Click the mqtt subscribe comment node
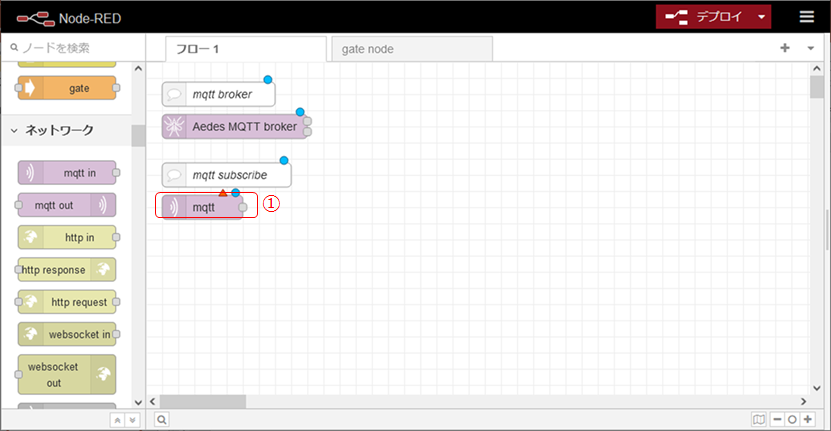Screen dimensions: 831x431 click(x=227, y=175)
